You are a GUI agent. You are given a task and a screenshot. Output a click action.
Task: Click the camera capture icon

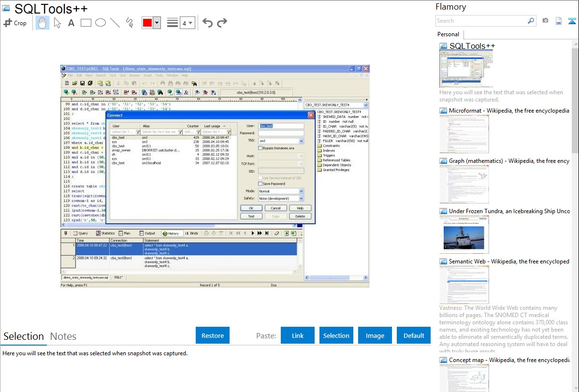(x=545, y=21)
